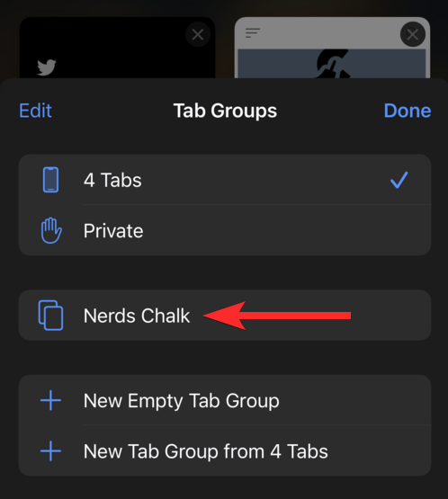
Task: Switch to Private browsing group
Action: point(225,230)
